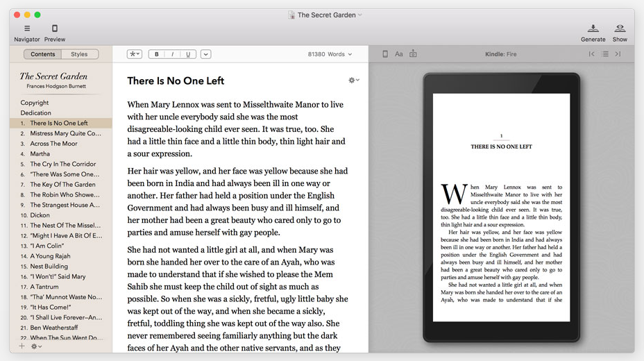Open the Aa font settings icon

(399, 53)
